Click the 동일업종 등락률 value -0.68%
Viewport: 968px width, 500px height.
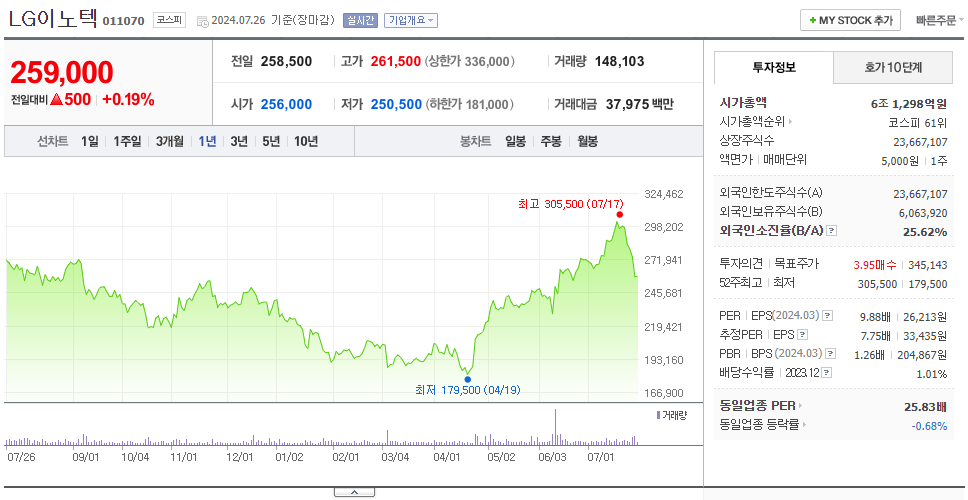[x=929, y=425]
